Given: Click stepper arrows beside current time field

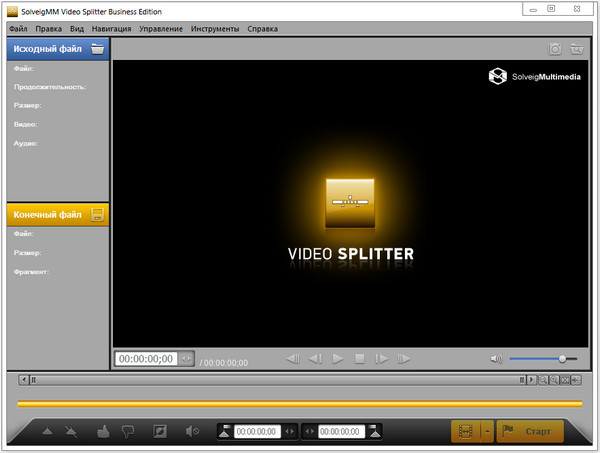Looking at the screenshot, I should point(185,359).
